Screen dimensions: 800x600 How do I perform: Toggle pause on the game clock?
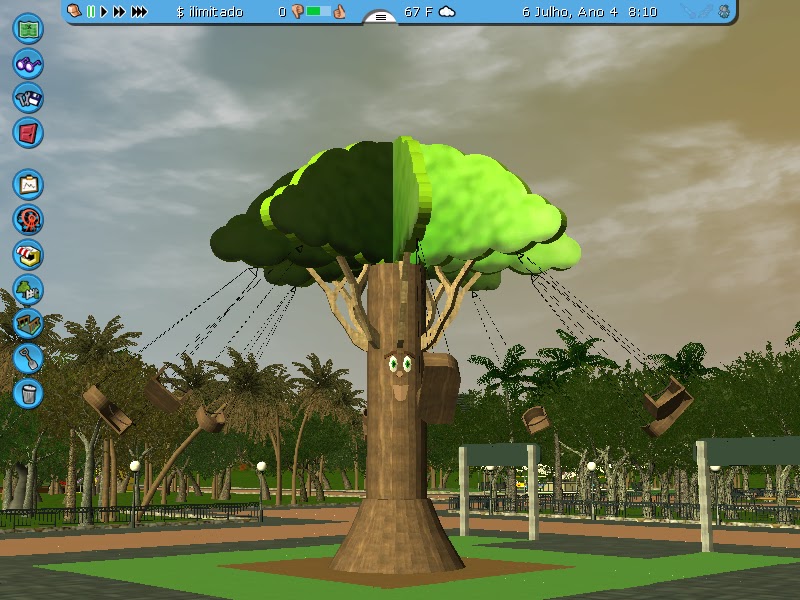click(89, 12)
